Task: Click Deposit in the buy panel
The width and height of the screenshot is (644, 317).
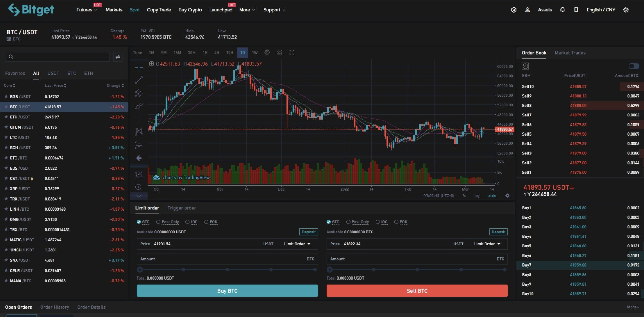Action: tap(309, 232)
